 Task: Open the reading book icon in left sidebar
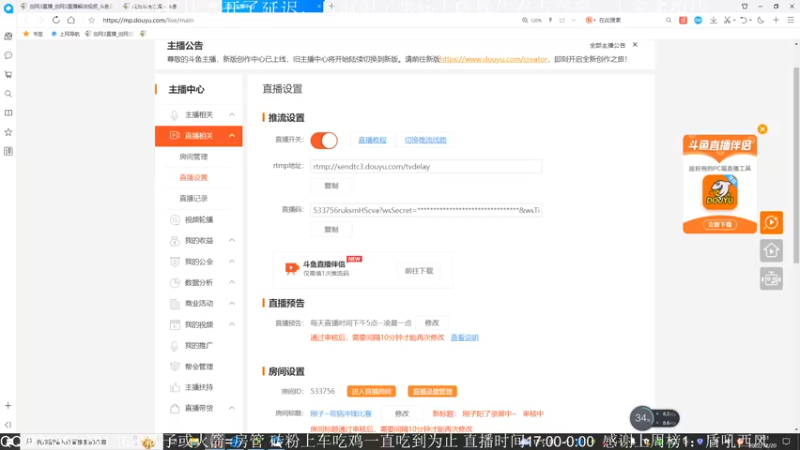(8, 113)
